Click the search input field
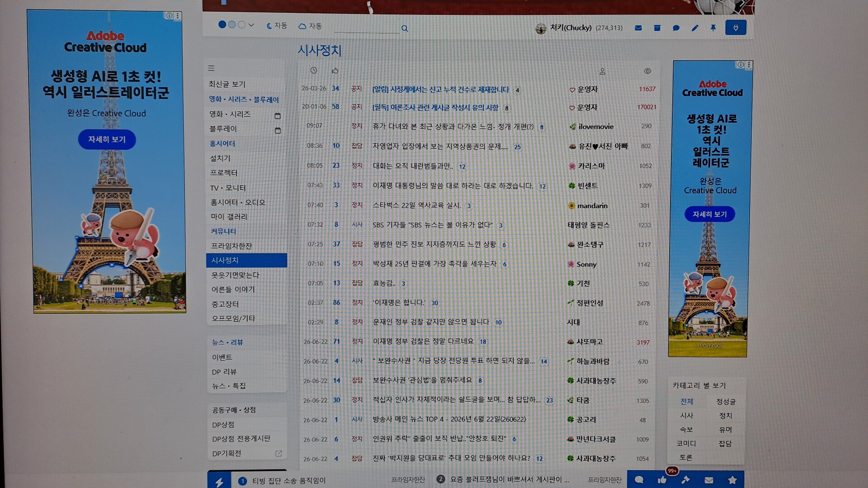This screenshot has width=868, height=488. [367, 28]
